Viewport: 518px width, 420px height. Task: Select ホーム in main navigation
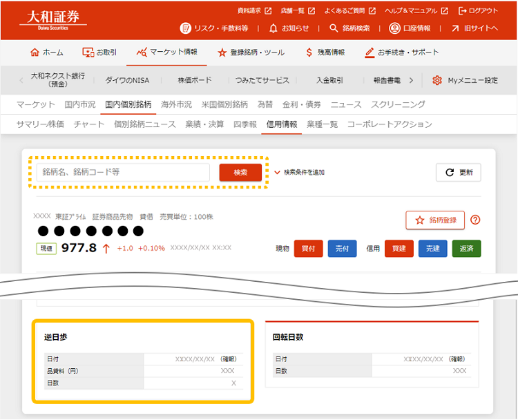click(x=46, y=52)
